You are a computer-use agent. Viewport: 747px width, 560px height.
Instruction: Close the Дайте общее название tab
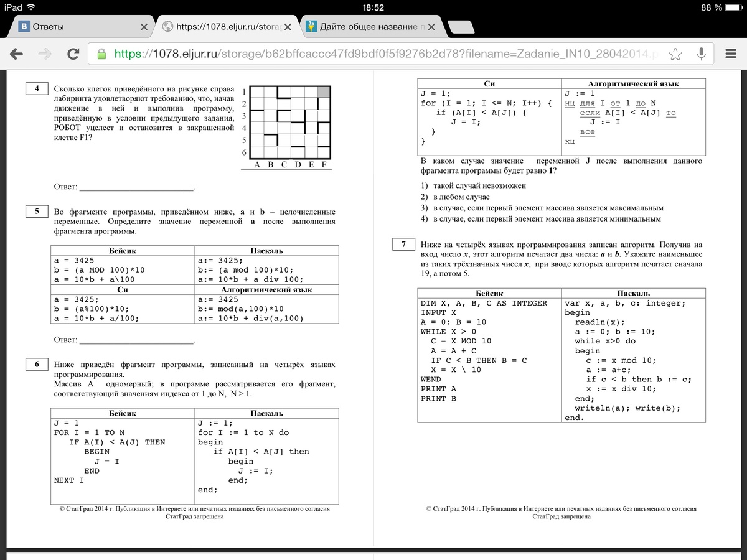click(x=431, y=27)
